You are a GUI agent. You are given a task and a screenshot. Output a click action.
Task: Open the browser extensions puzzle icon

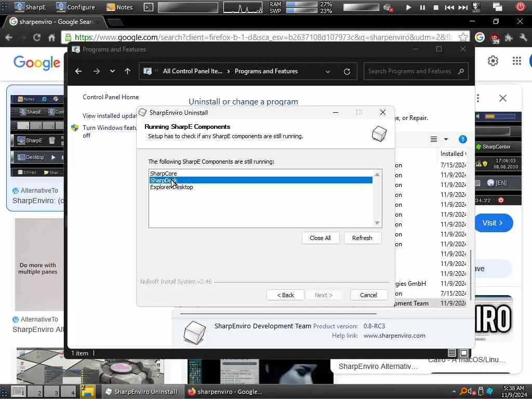click(x=508, y=37)
